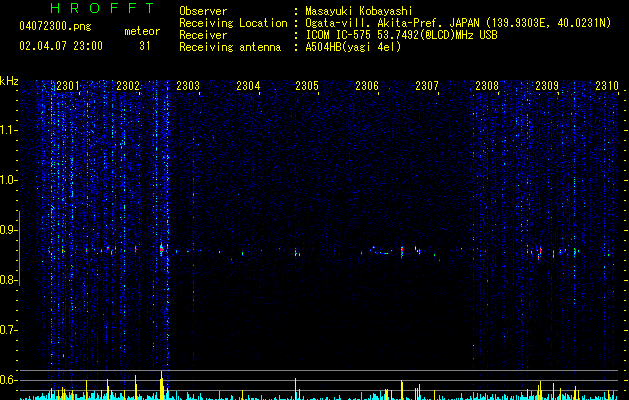This screenshot has width=629, height=400.
Task: Click the 2306 time marker
Action: (x=367, y=86)
